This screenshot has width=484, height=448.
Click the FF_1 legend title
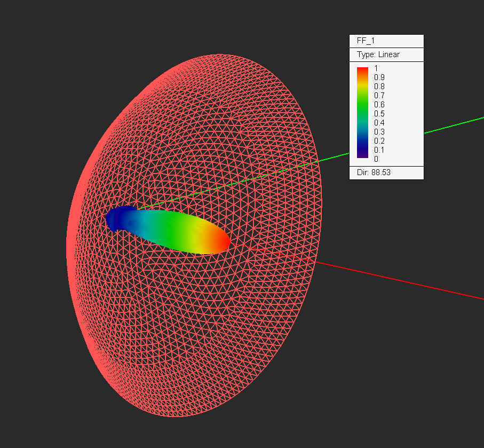point(366,41)
